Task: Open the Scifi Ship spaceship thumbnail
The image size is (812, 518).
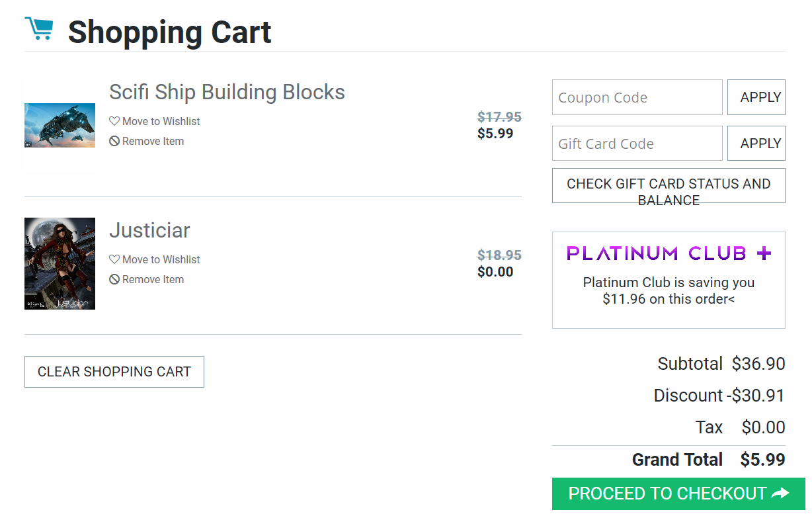Action: 60,125
